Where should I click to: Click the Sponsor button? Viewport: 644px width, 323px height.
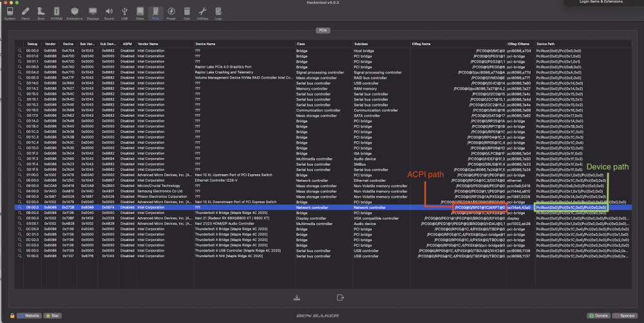click(x=625, y=316)
